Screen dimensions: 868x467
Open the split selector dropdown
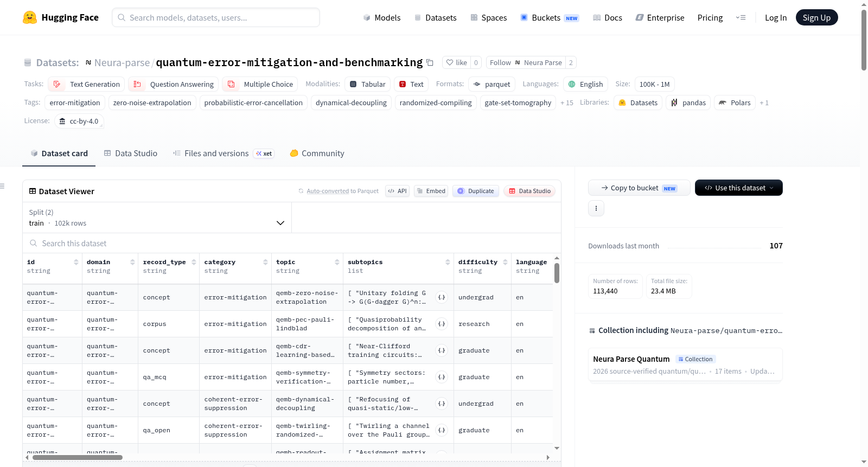[x=157, y=217]
